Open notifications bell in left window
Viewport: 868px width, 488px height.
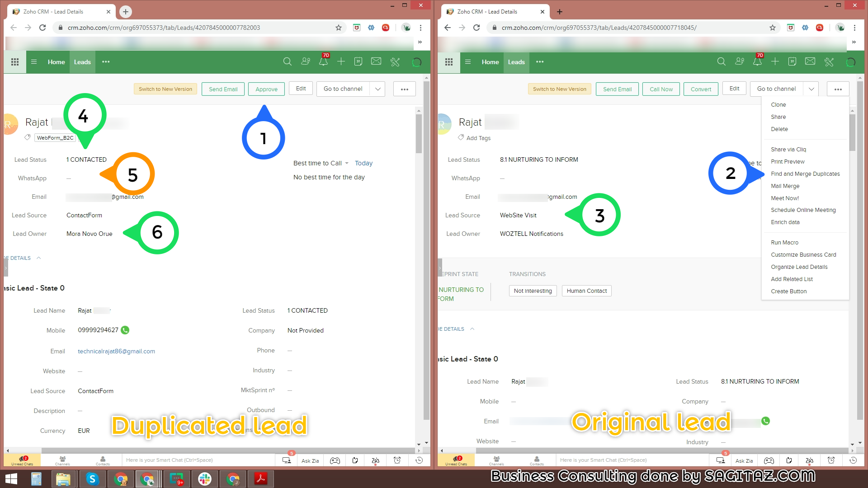[x=323, y=61]
